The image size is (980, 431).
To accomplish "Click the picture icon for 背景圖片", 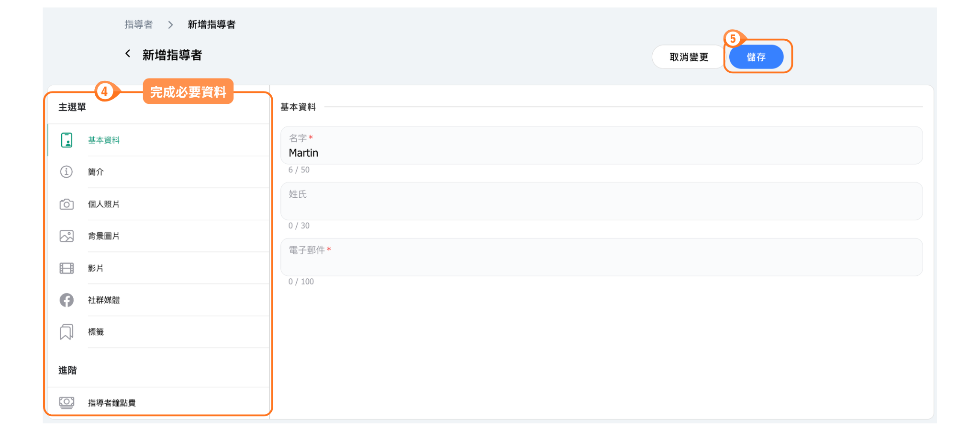I will point(67,236).
